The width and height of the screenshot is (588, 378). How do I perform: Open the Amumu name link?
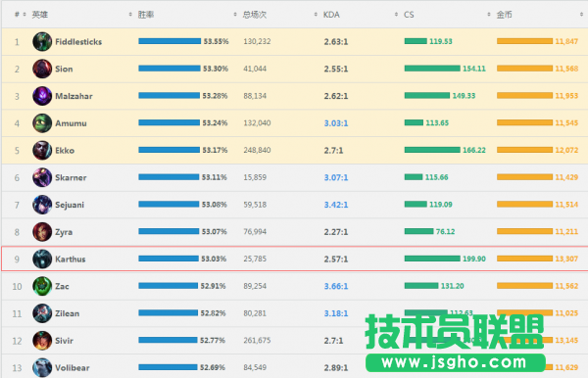[x=71, y=123]
